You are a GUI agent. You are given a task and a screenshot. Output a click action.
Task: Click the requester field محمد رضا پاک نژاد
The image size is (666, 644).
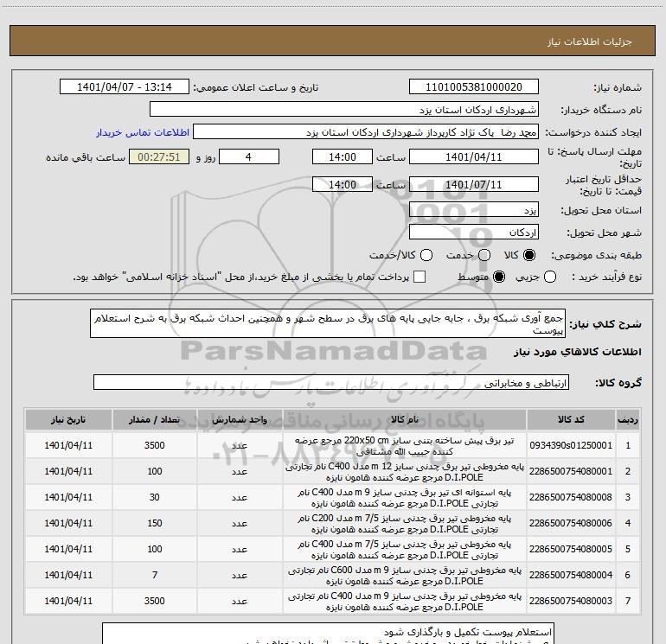point(366,132)
